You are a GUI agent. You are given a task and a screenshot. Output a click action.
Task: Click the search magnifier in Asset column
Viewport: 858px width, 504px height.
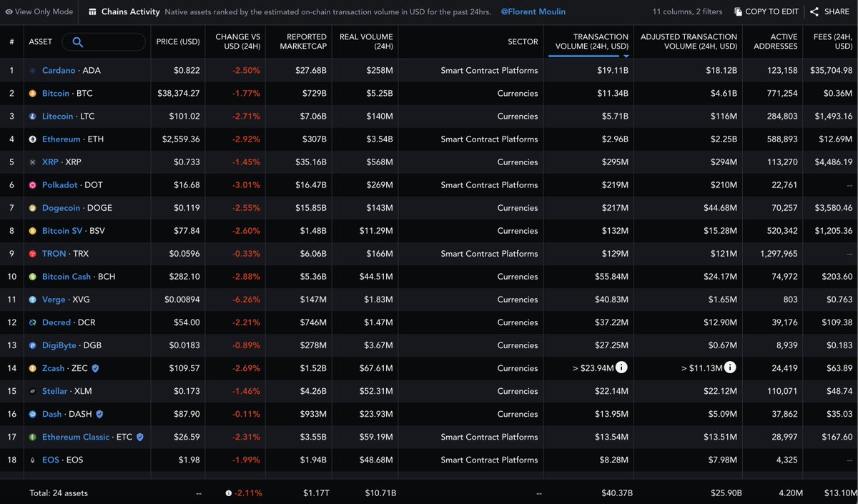[78, 42]
